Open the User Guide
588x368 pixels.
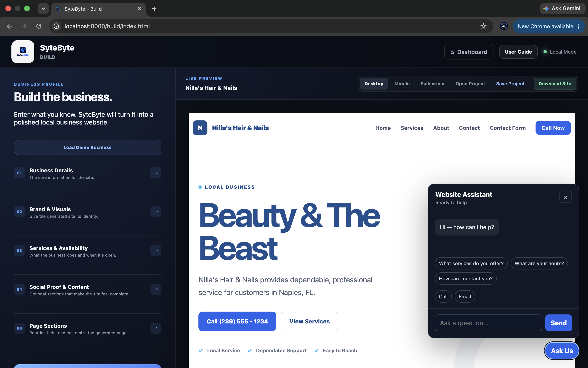tap(518, 52)
